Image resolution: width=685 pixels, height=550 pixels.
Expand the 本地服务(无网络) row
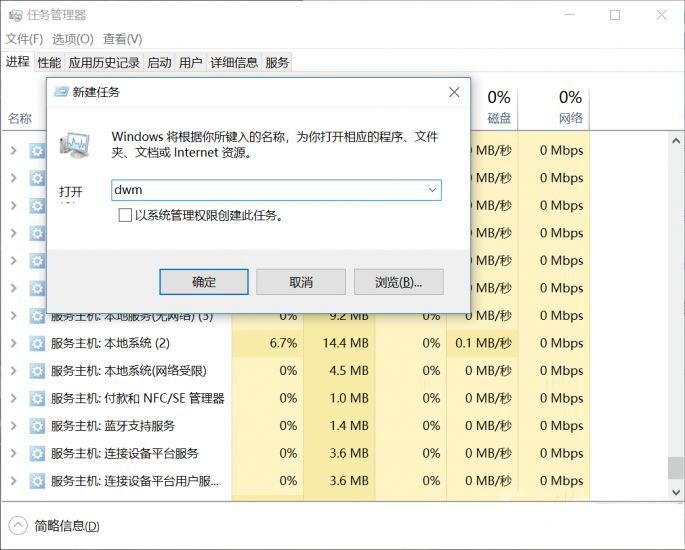(14, 316)
